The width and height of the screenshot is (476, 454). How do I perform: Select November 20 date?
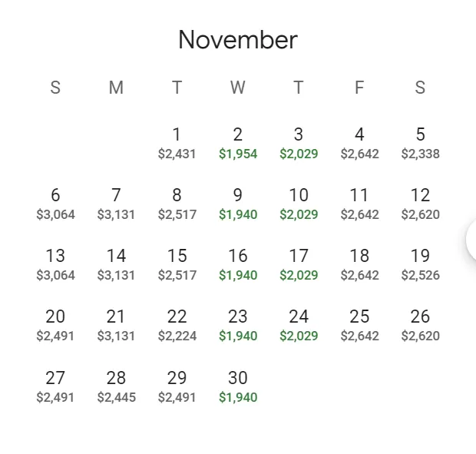pos(55,325)
